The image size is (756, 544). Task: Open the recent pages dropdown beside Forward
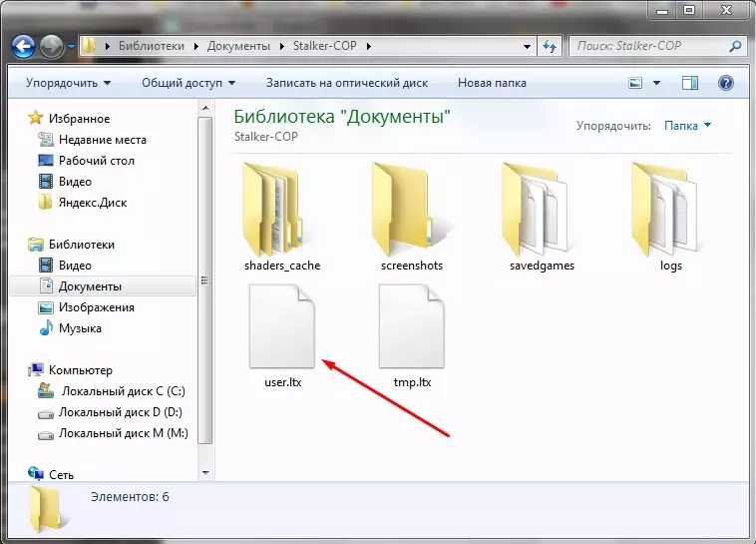point(72,47)
